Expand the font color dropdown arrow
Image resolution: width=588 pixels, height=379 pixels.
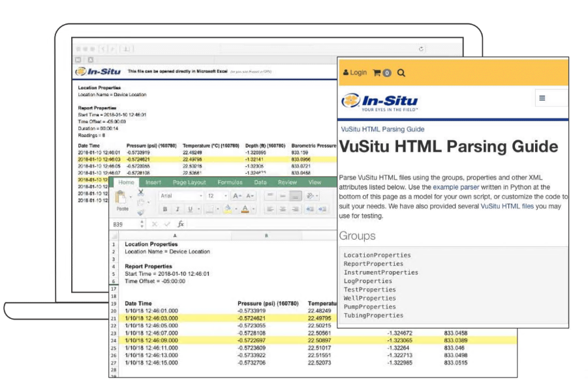click(255, 209)
